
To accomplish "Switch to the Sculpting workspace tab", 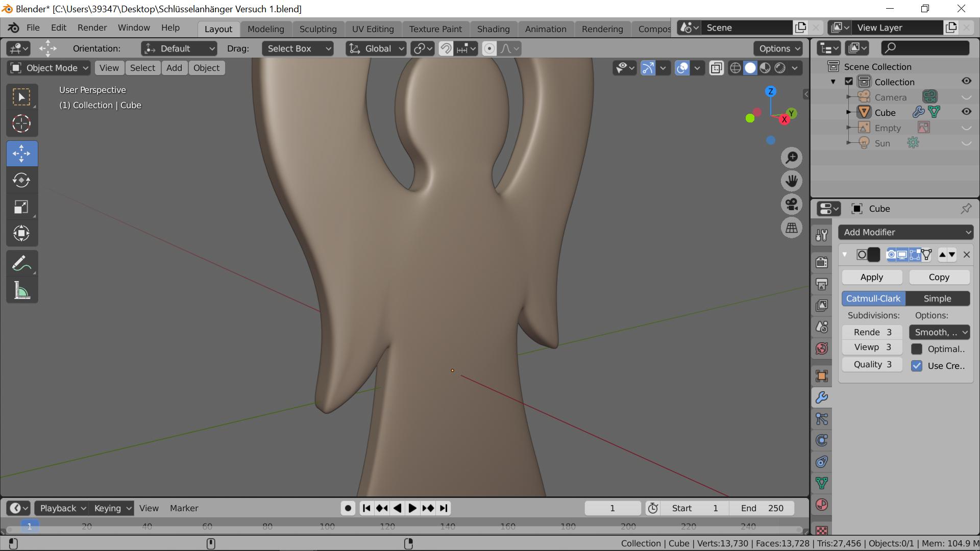I will 318,29.
